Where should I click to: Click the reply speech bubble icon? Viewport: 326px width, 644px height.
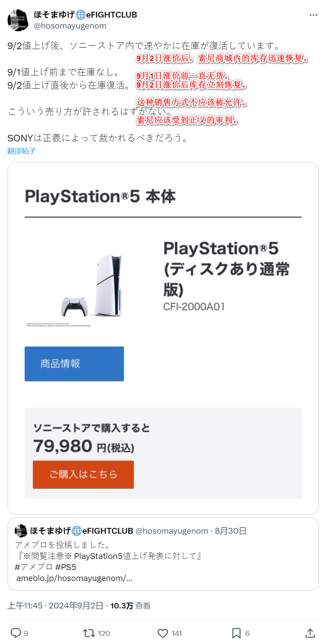(x=16, y=633)
